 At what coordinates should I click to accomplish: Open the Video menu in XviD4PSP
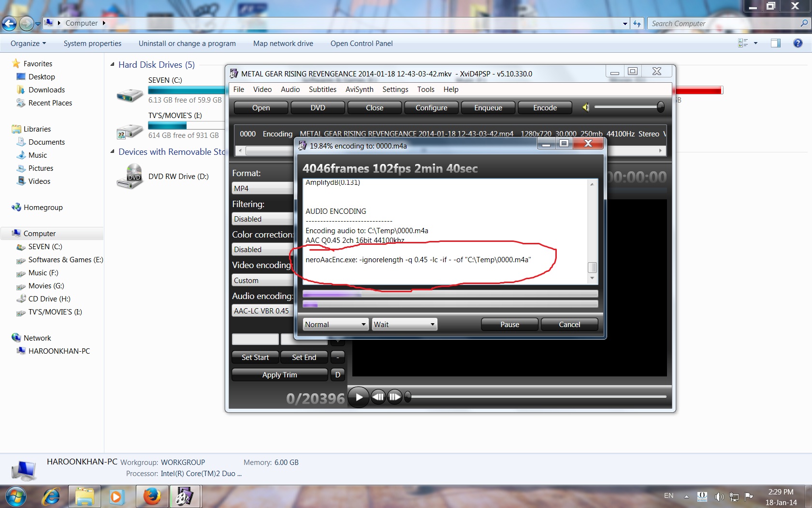pos(262,89)
